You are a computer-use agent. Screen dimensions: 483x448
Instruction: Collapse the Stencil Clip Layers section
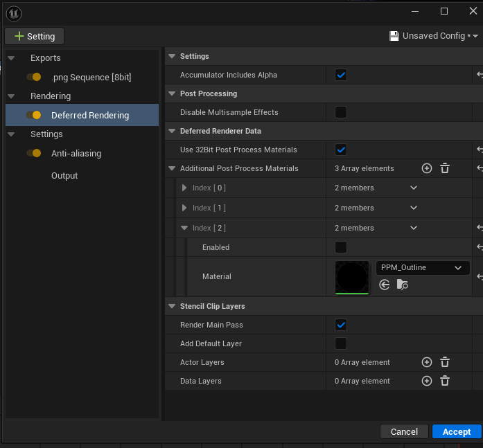[x=172, y=306]
